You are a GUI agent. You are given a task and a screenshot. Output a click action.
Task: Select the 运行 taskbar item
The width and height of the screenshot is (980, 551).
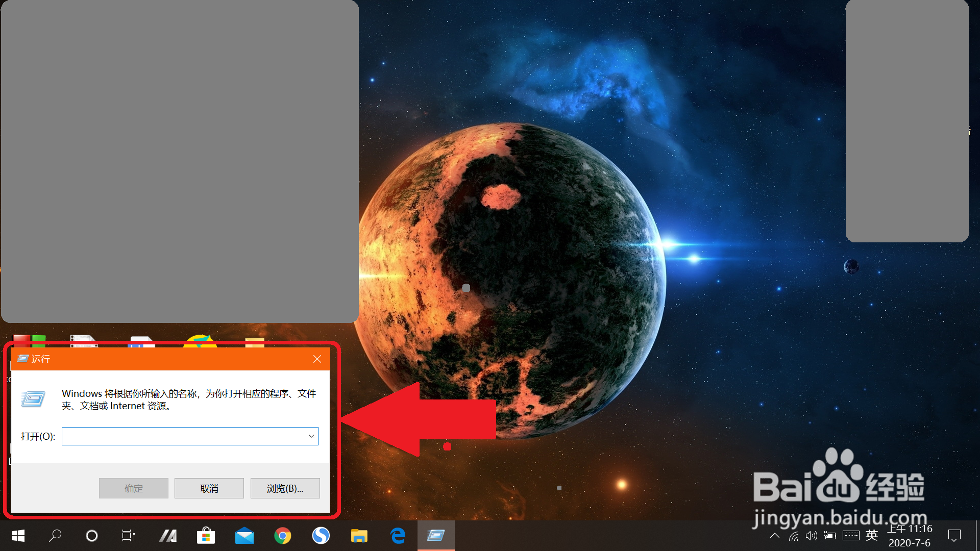(436, 536)
